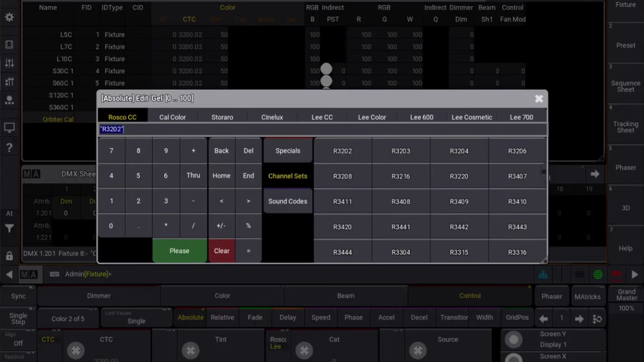
Task: Choose the R3204 gel button
Action: [459, 151]
